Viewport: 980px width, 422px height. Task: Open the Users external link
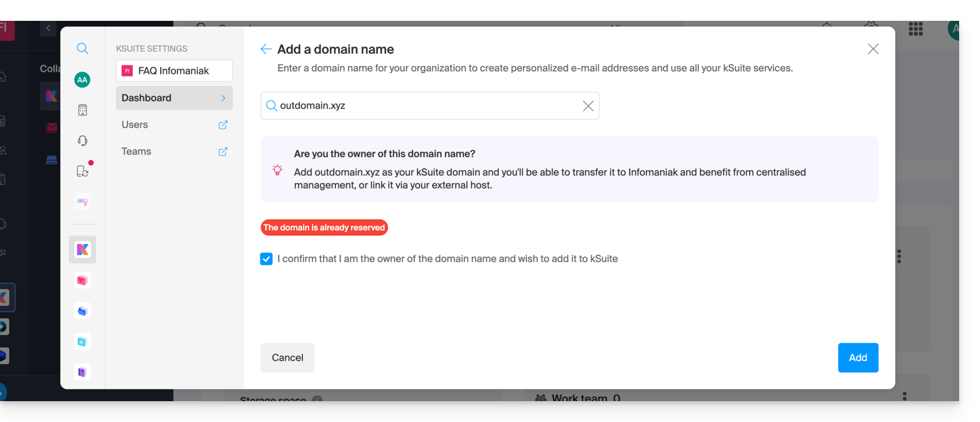[223, 125]
